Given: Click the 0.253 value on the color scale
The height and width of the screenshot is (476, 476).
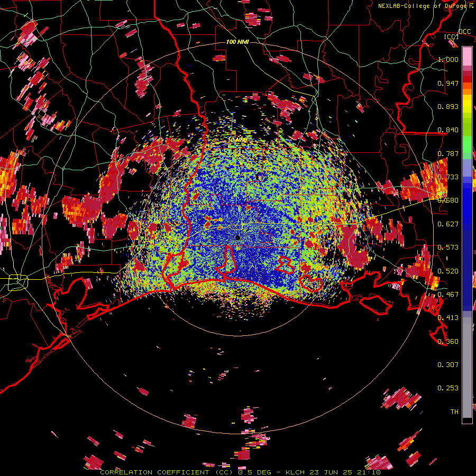Looking at the screenshot, I should pyautogui.click(x=448, y=388).
